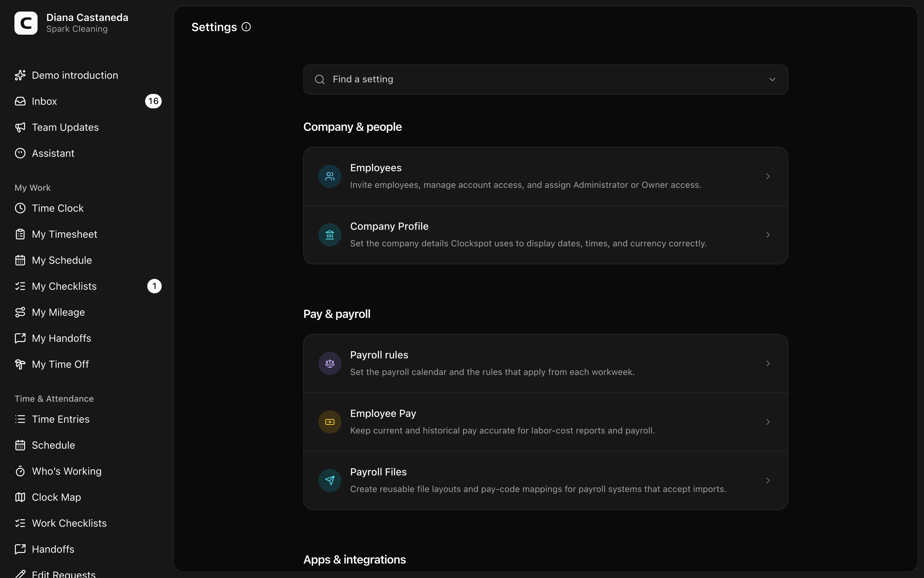Click the Time Entries list icon
This screenshot has width=924, height=578.
(20, 419)
